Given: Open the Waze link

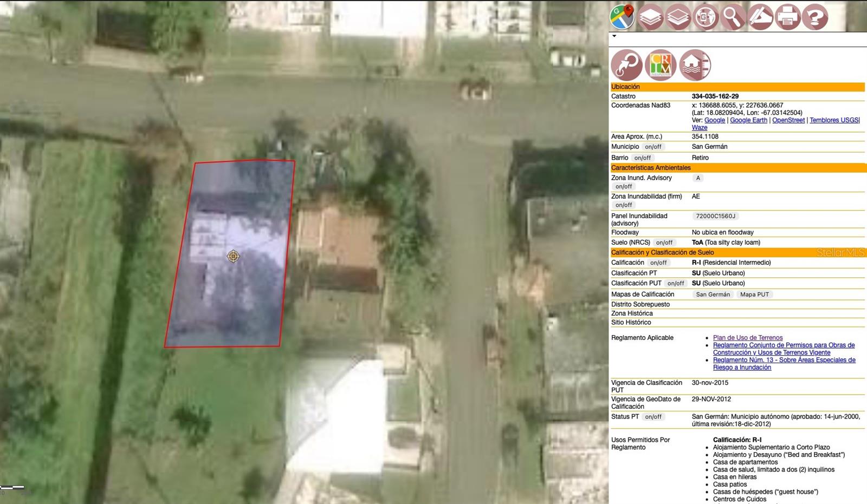Looking at the screenshot, I should (x=700, y=128).
